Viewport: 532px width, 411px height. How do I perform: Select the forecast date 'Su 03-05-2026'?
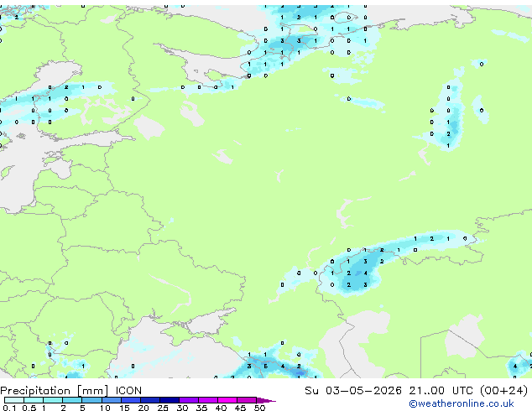coord(353,391)
